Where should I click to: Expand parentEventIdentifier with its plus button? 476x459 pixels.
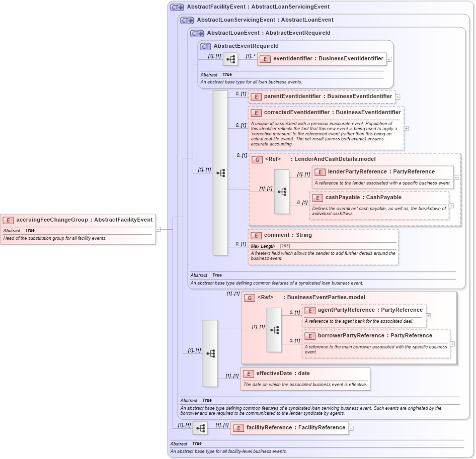398,96
